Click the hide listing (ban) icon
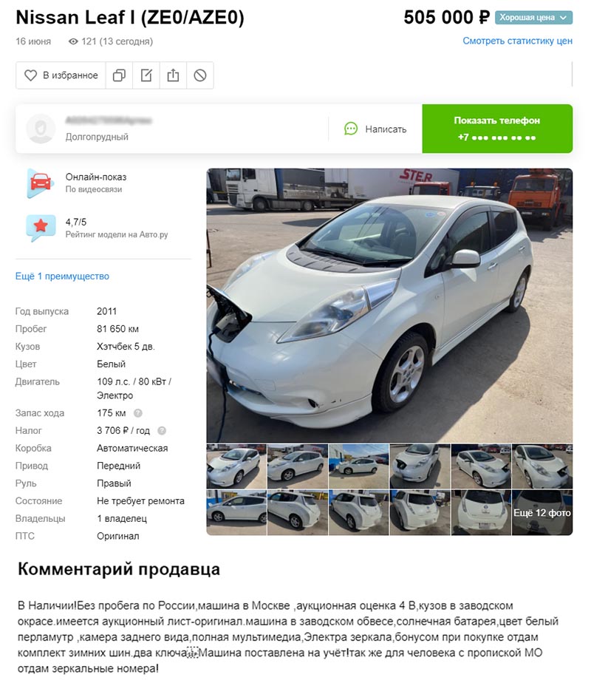The height and width of the screenshot is (700, 591). (x=199, y=75)
